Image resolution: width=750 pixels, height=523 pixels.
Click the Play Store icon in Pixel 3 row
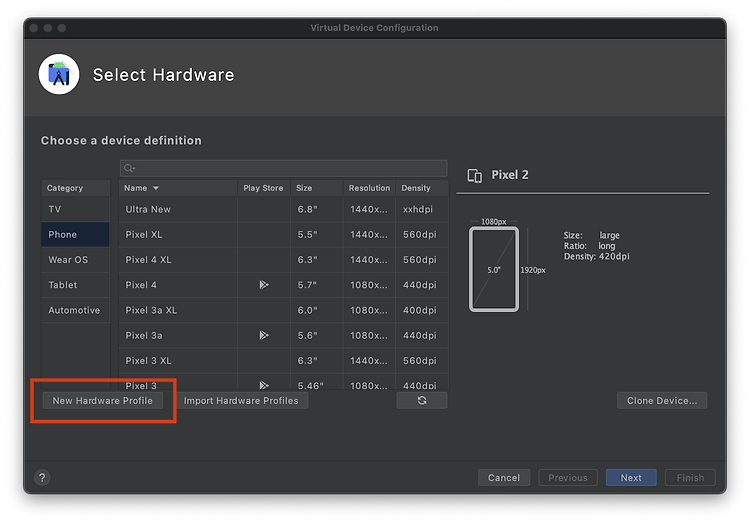click(x=264, y=385)
